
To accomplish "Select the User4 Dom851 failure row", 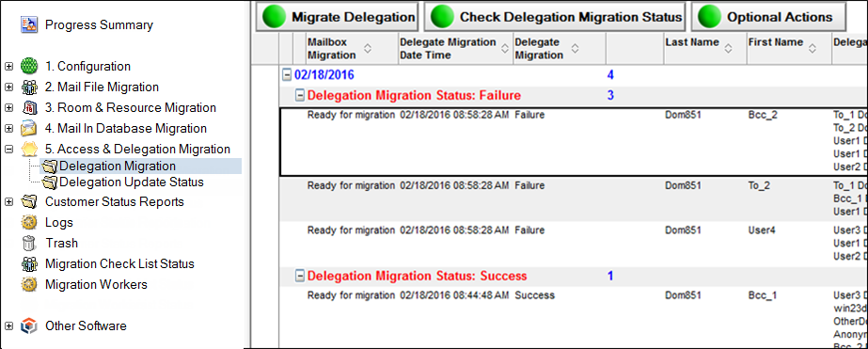I will point(574,244).
